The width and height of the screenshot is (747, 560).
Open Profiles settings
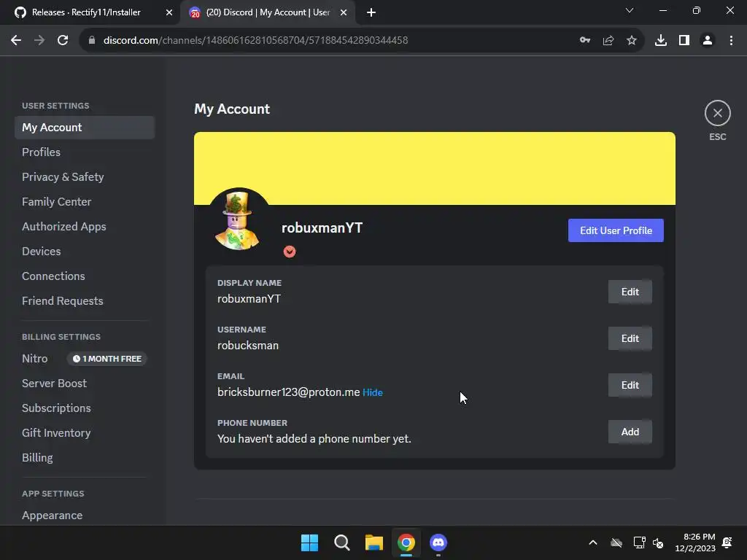tap(85, 152)
